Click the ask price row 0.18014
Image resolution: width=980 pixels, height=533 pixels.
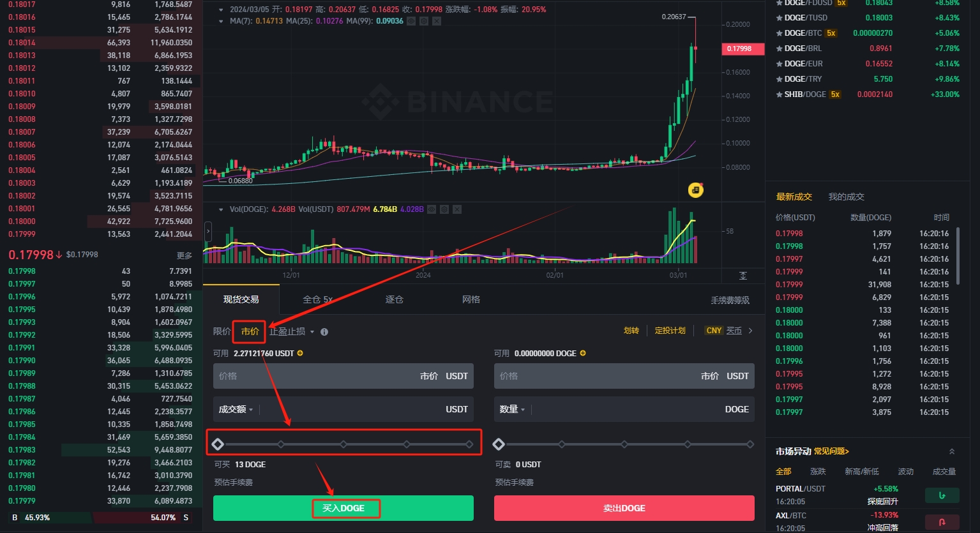coord(102,43)
